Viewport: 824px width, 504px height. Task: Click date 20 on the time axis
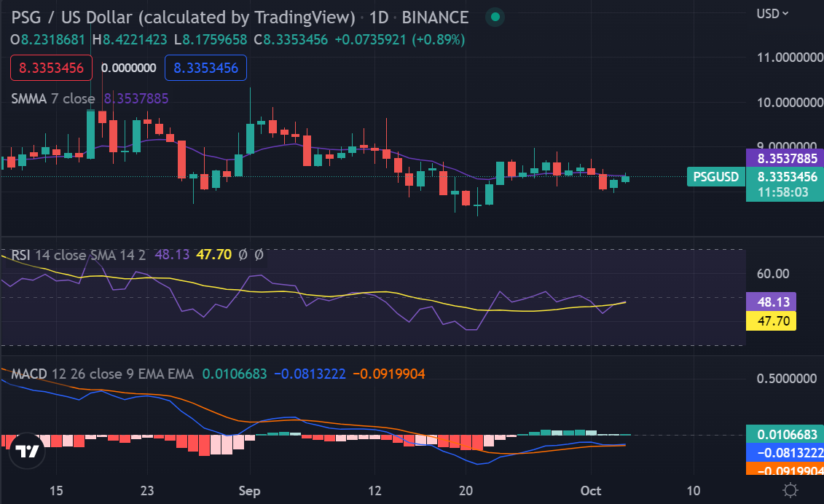pos(466,491)
